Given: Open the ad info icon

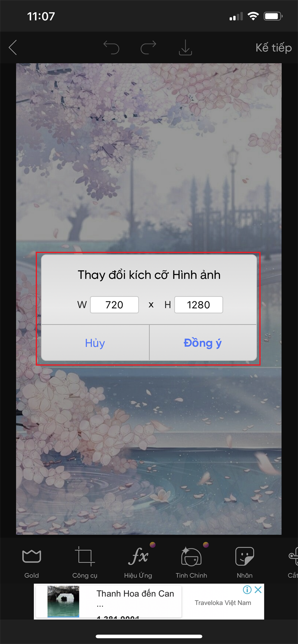Looking at the screenshot, I should click(247, 590).
